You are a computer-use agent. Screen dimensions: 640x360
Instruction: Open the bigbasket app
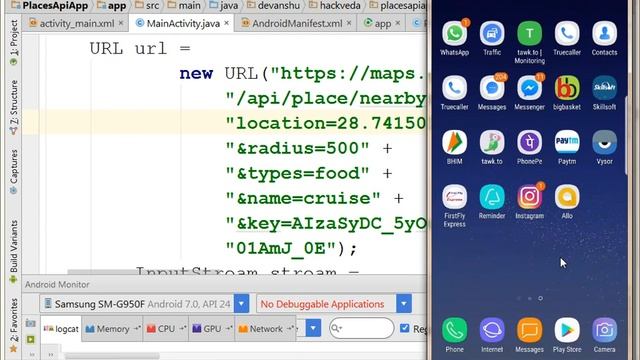[x=567, y=88]
